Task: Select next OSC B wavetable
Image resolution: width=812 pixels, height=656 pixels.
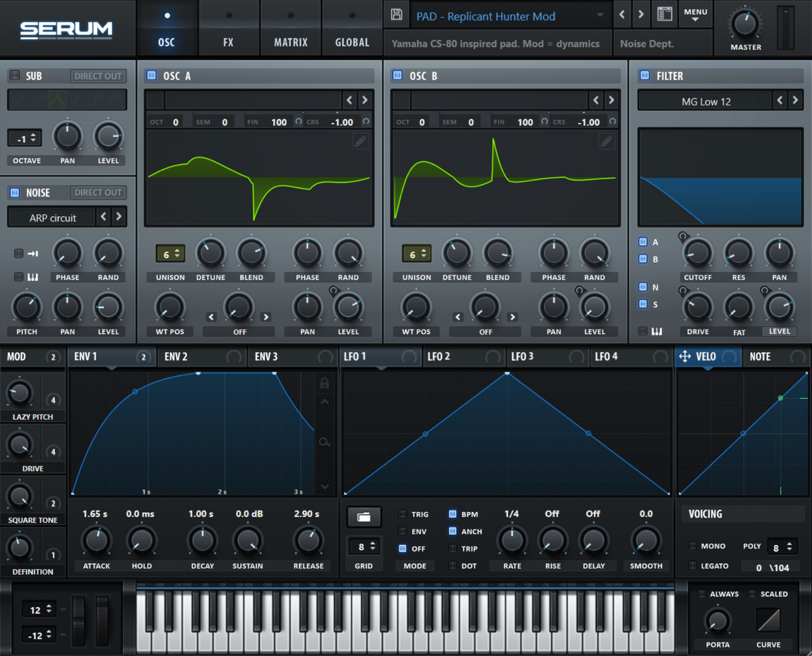Action: [x=611, y=100]
